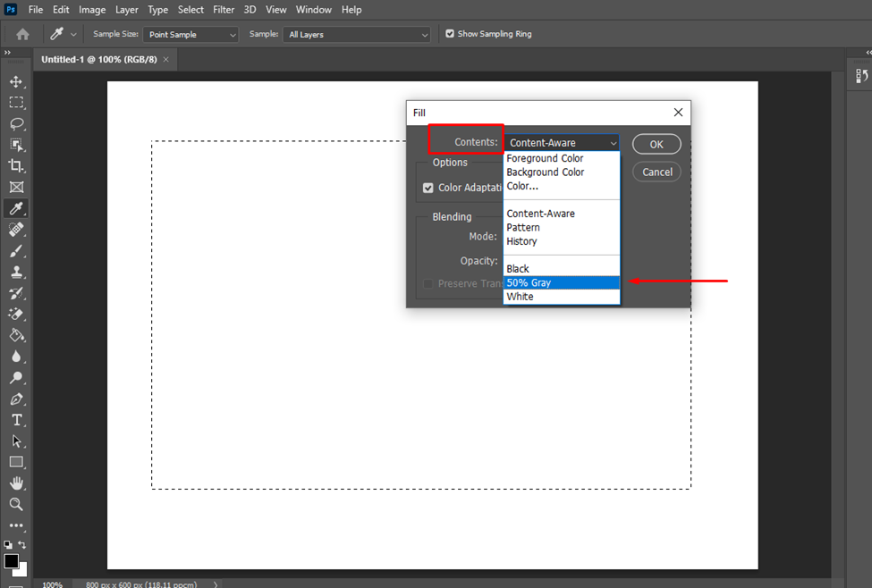This screenshot has height=588, width=872.
Task: Select the Eyedropper tool in toolbar
Action: click(16, 208)
